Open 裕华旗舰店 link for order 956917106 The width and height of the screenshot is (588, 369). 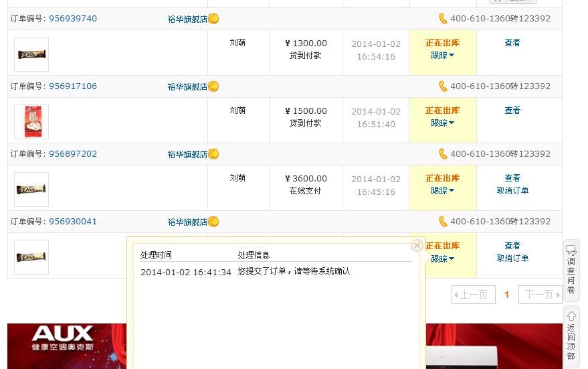(187, 86)
